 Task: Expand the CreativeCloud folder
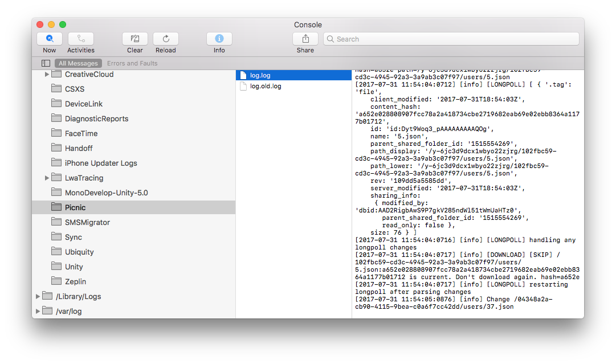click(47, 75)
